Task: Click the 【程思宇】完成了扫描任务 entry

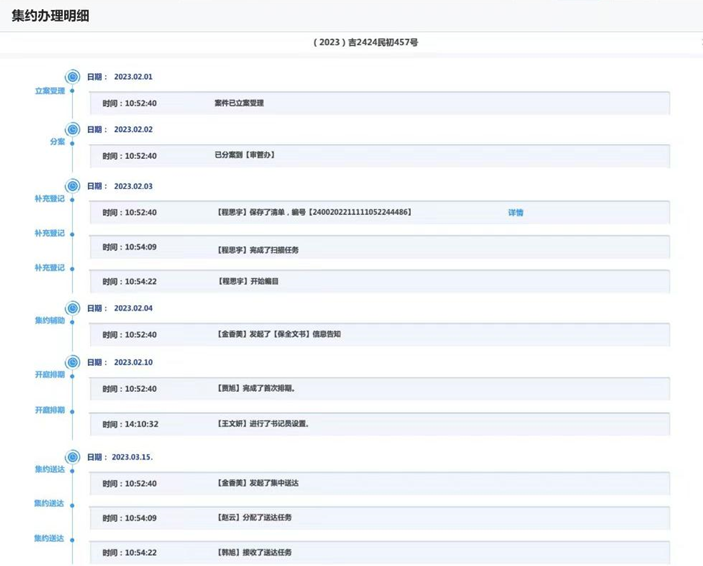Action: [x=379, y=248]
